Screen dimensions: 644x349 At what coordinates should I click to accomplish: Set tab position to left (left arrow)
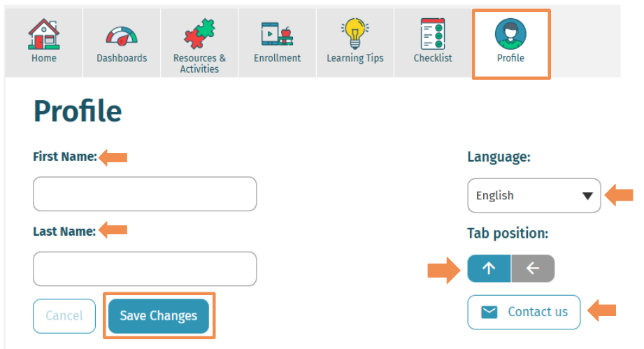533,269
